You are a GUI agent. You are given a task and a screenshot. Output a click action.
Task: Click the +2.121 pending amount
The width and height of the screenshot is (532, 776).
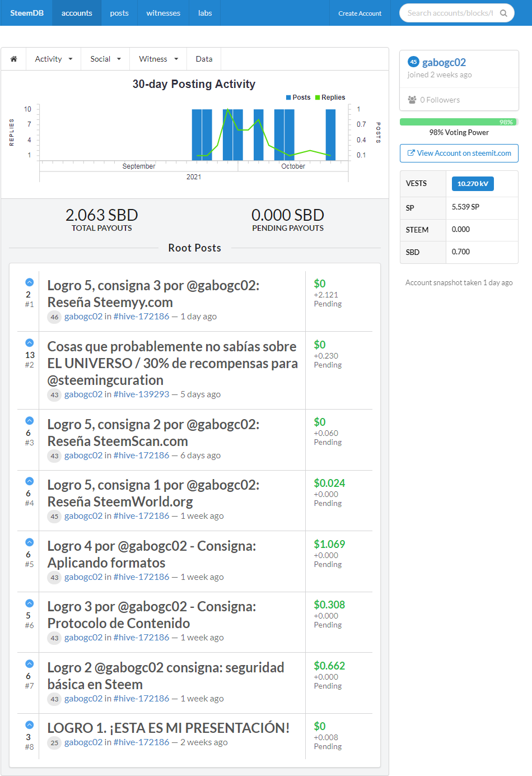pyautogui.click(x=326, y=295)
